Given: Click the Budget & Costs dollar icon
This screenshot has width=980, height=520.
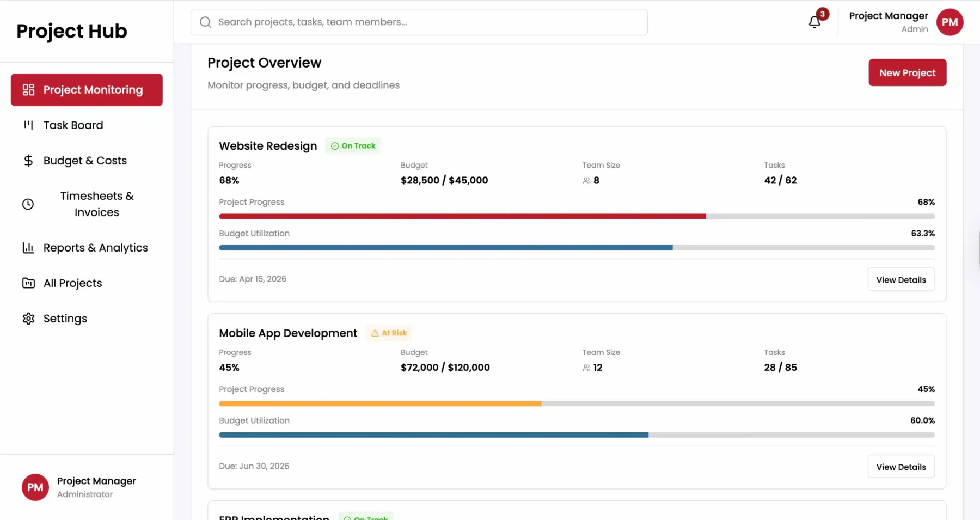Looking at the screenshot, I should 28,161.
